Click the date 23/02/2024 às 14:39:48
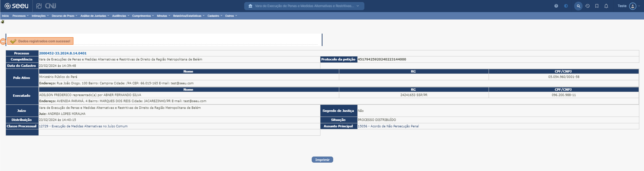The height and width of the screenshot is (171, 644). pos(58,66)
